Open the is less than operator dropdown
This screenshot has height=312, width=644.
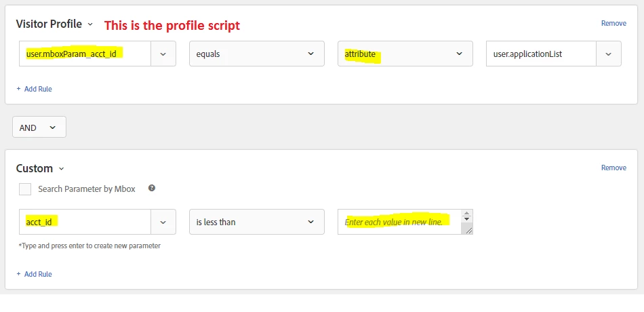(257, 222)
